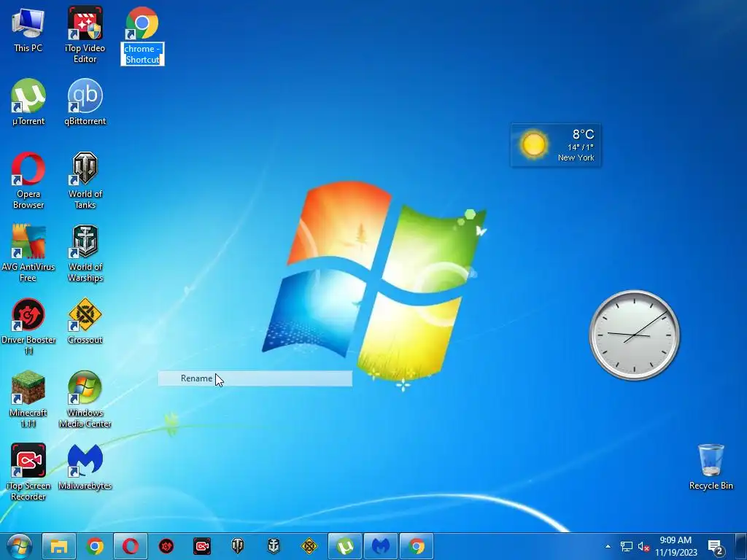The width and height of the screenshot is (747, 560).
Task: Launch the pinned Chrome taskbar icon
Action: [95, 546]
